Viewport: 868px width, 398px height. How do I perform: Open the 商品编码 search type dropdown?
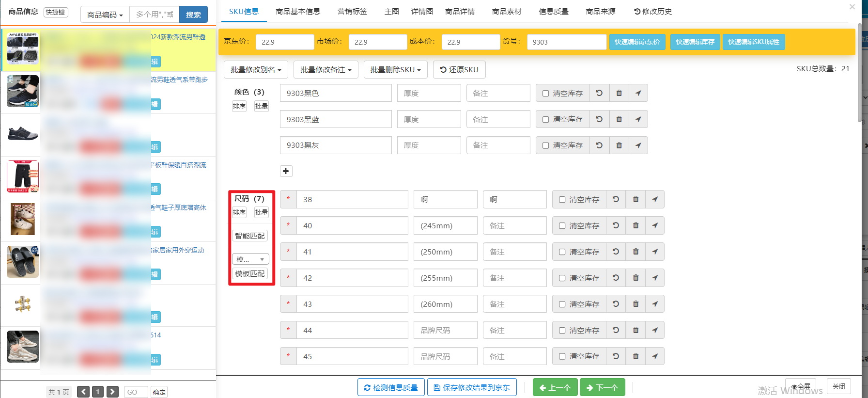pyautogui.click(x=105, y=15)
